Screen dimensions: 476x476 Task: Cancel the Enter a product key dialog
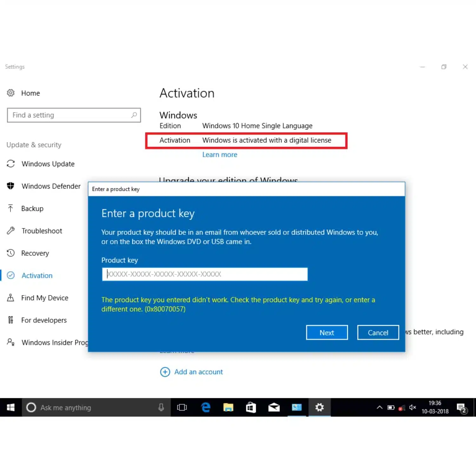pos(378,333)
